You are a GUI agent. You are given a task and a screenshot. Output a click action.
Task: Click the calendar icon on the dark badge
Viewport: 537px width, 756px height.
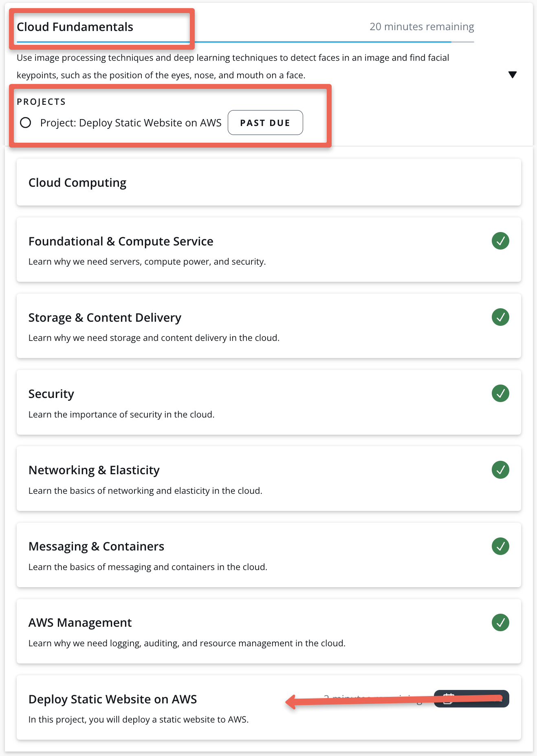click(449, 698)
